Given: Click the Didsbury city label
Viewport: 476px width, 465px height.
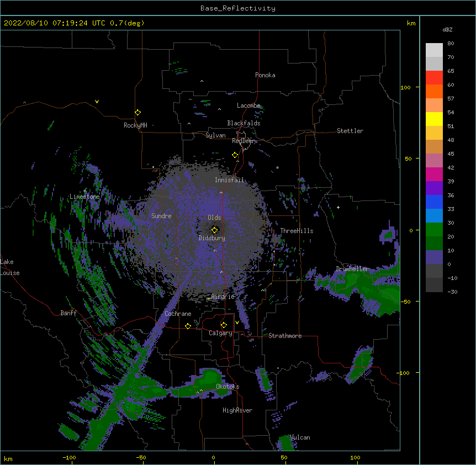Looking at the screenshot, I should (x=212, y=238).
